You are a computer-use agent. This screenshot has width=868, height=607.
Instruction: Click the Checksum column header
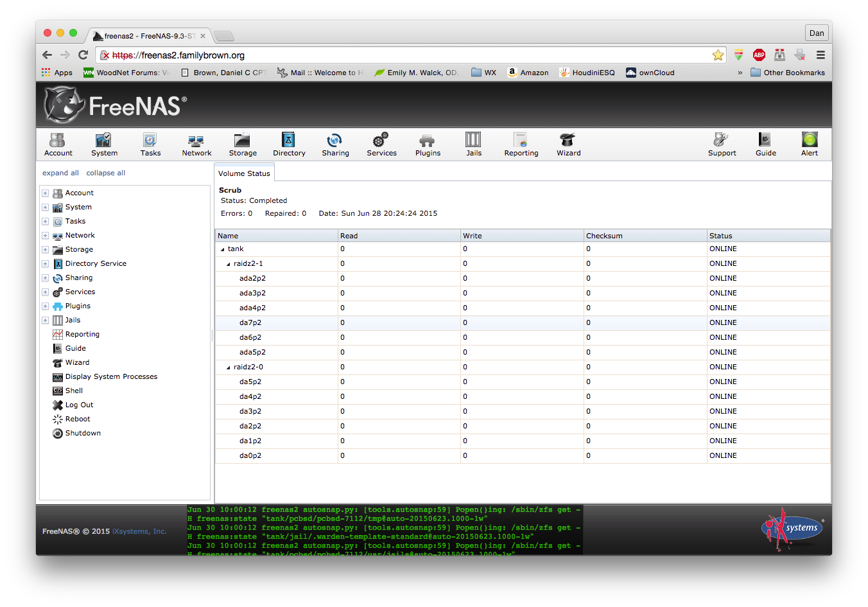tap(645, 236)
